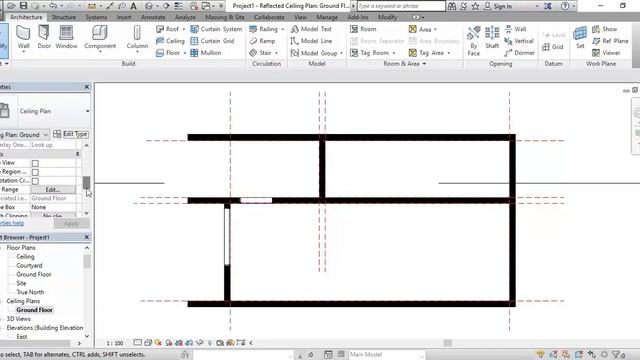Select the Ramp tool
This screenshot has height=360, width=640.
click(x=262, y=41)
